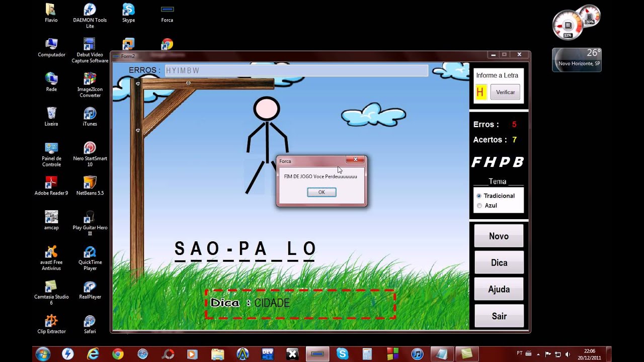This screenshot has width=644, height=362.
Task: Select the QuickTime Player desktop icon
Action: (x=90, y=258)
